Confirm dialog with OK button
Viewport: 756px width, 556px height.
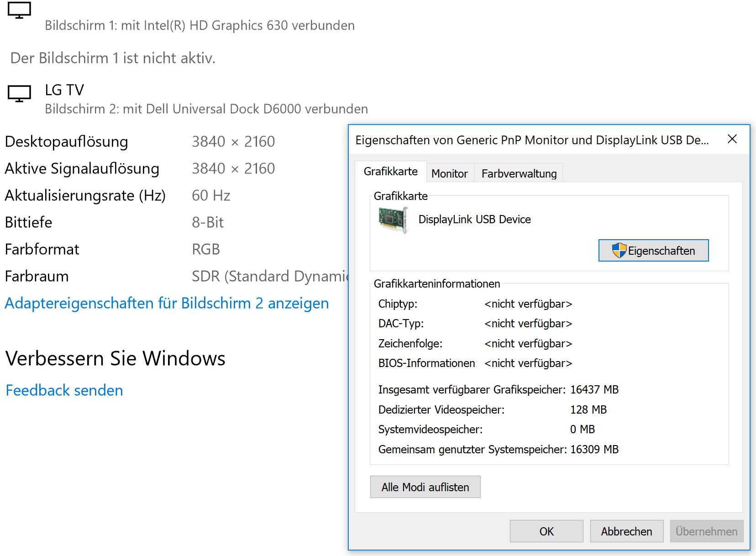coord(546,531)
